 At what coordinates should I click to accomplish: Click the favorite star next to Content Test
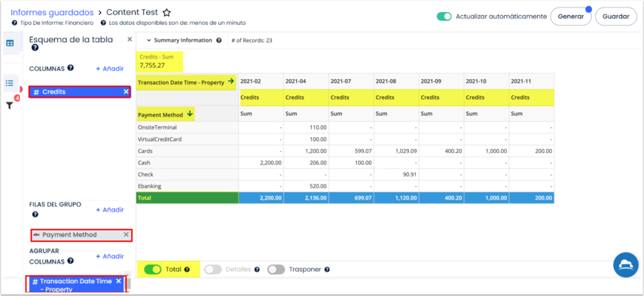click(166, 12)
